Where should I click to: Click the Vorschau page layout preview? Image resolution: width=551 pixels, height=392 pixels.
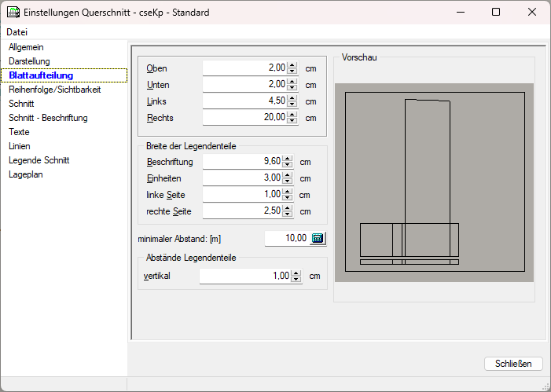[x=434, y=182]
